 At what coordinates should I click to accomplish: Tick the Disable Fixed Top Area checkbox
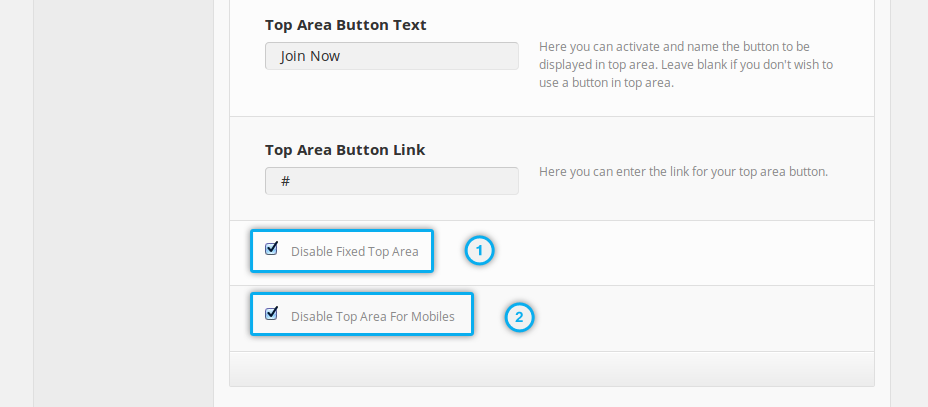(271, 249)
